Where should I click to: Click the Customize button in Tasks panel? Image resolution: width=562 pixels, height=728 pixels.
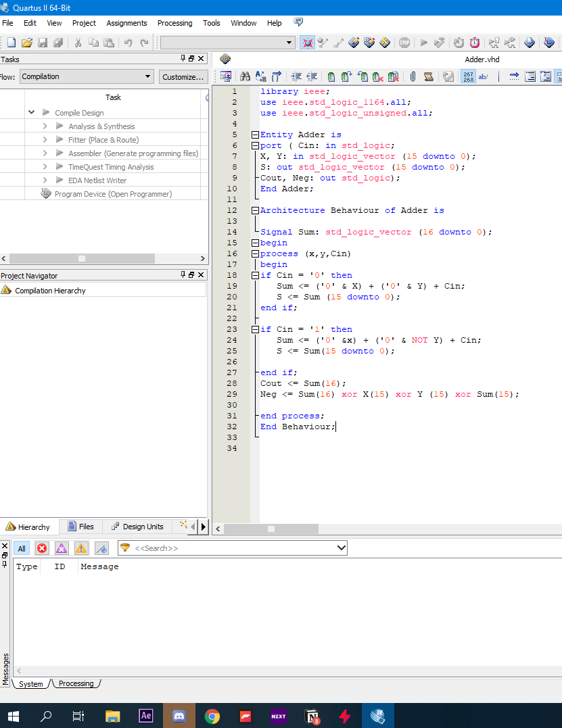(183, 76)
